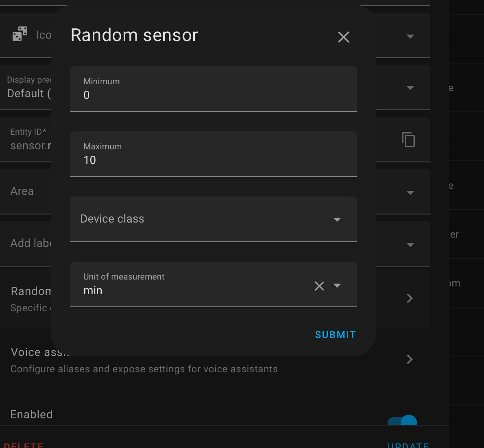Click the Maximum value input field
This screenshot has height=448, width=484.
tap(213, 160)
